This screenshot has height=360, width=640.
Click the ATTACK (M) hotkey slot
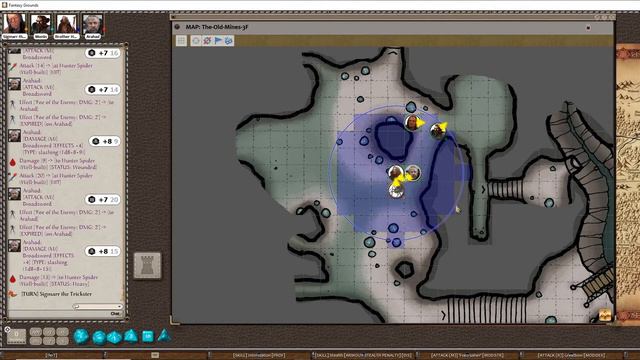(468, 356)
